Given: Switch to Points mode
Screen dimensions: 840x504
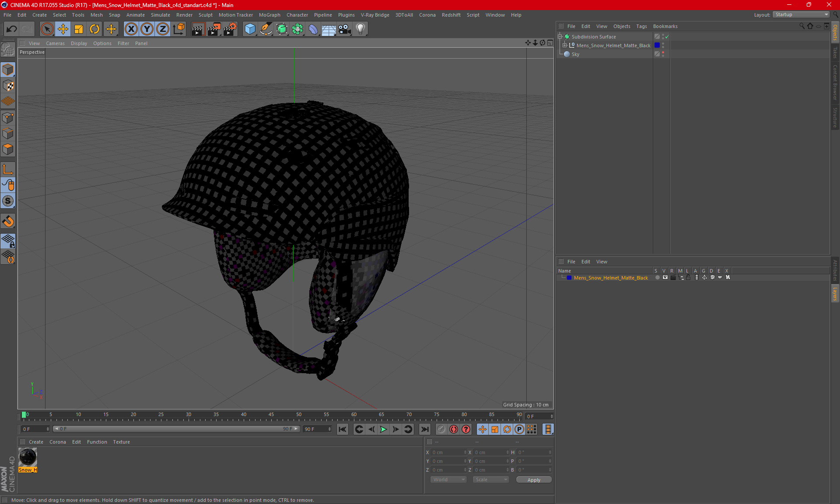Looking at the screenshot, I should (x=8, y=118).
